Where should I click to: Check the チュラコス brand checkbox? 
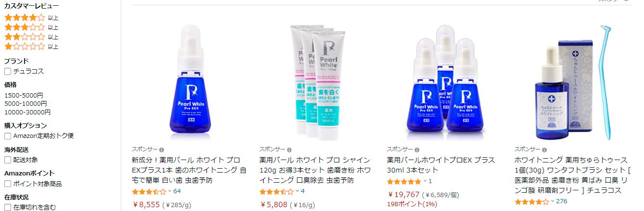point(8,71)
